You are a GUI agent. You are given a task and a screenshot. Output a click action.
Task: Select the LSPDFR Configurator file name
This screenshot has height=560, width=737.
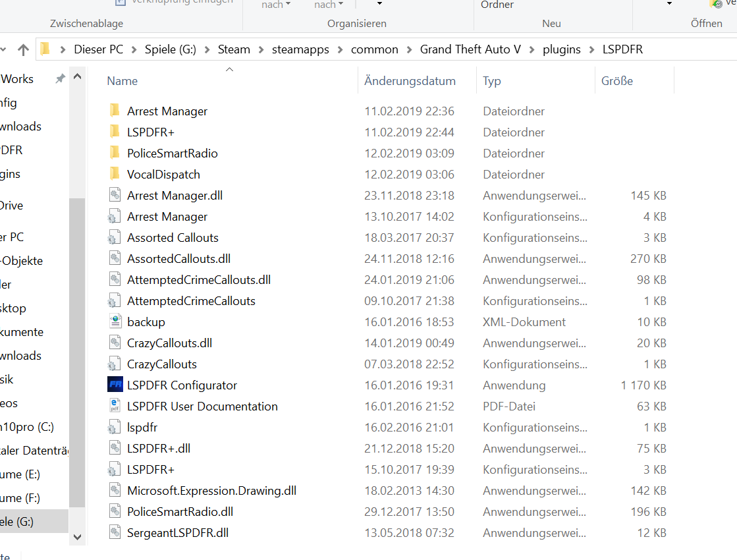(x=182, y=385)
